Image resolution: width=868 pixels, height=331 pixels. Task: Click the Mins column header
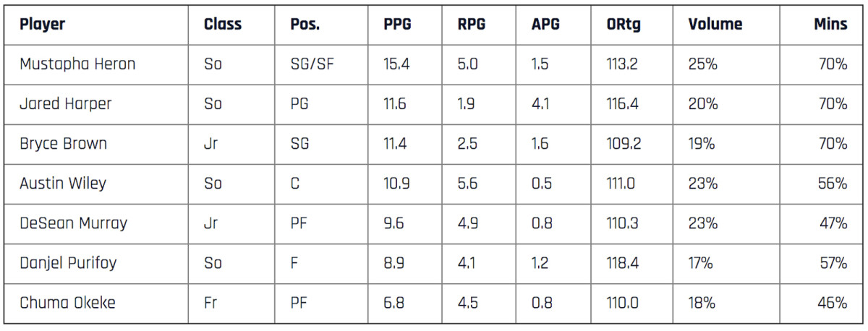tap(830, 24)
